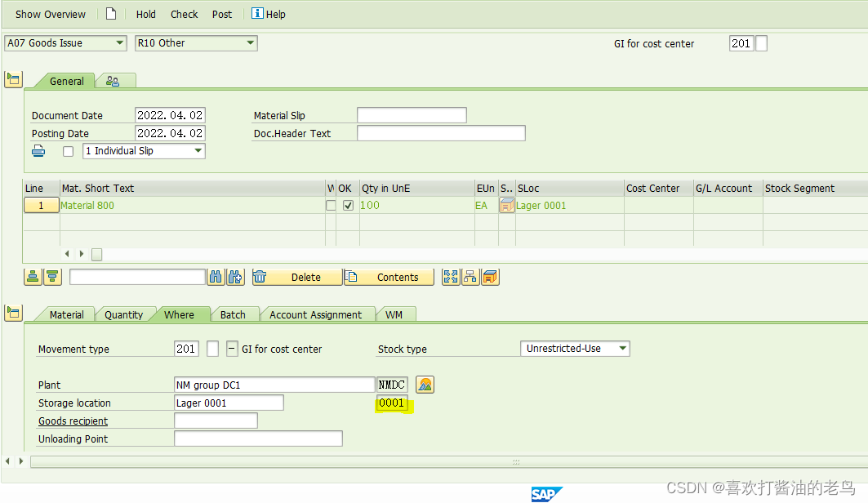
Task: Open search with the binoculars icon
Action: point(215,277)
